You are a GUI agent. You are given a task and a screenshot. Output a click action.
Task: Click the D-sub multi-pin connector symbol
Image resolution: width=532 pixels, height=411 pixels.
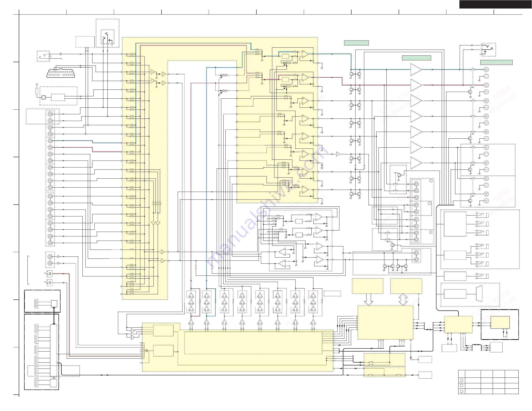pos(61,73)
